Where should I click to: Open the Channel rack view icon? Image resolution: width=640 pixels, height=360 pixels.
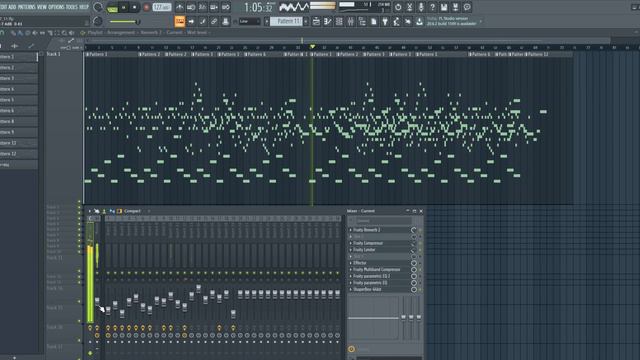(339, 22)
